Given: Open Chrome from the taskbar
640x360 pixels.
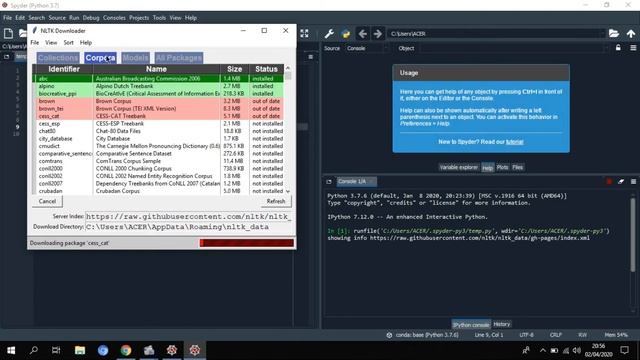Looking at the screenshot, I should [126, 350].
